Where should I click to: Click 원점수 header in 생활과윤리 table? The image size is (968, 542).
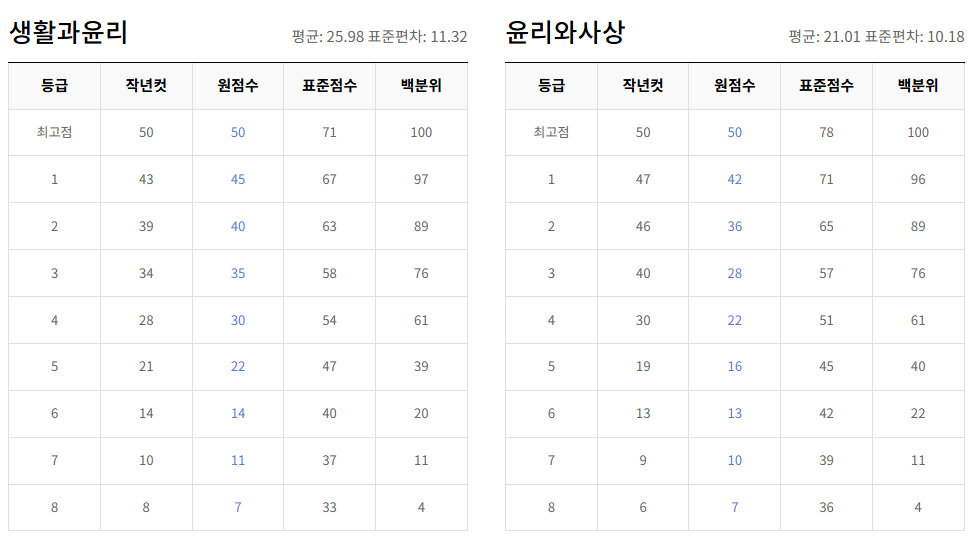point(238,85)
